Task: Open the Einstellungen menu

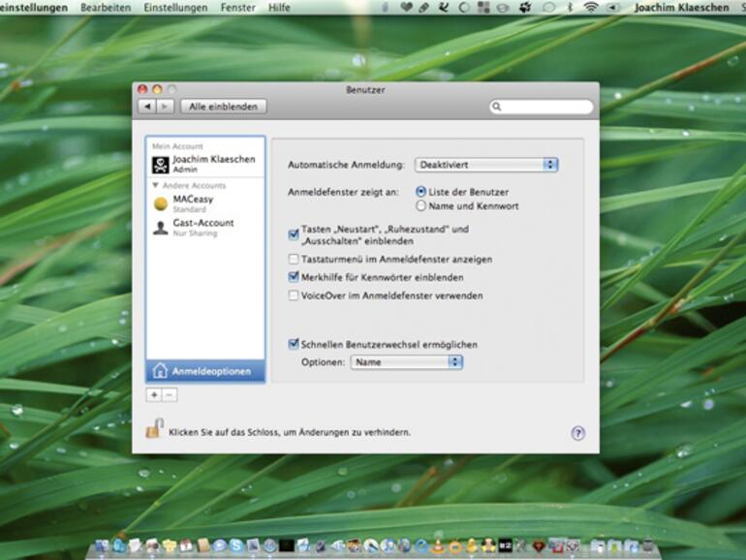Action: (175, 8)
